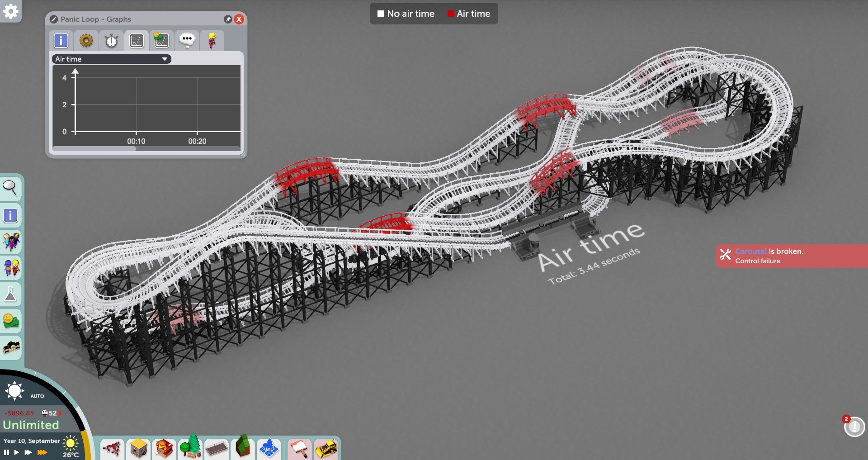Click the Year 10, September date
The width and height of the screenshot is (868, 460).
pos(32,441)
